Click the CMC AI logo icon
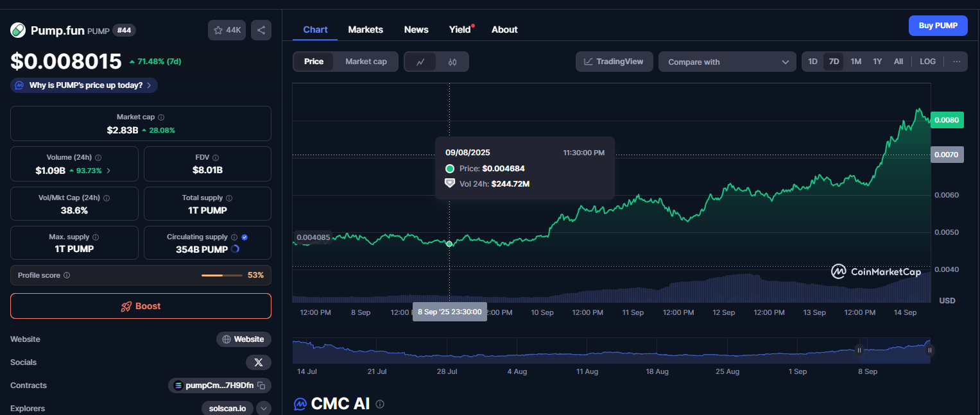This screenshot has width=980, height=415. click(300, 404)
